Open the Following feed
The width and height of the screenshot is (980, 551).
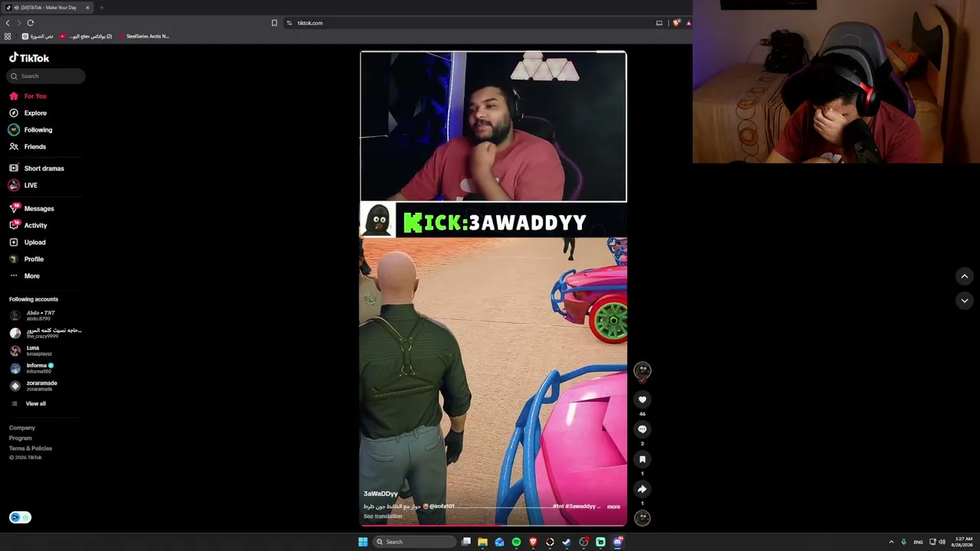pyautogui.click(x=31, y=130)
